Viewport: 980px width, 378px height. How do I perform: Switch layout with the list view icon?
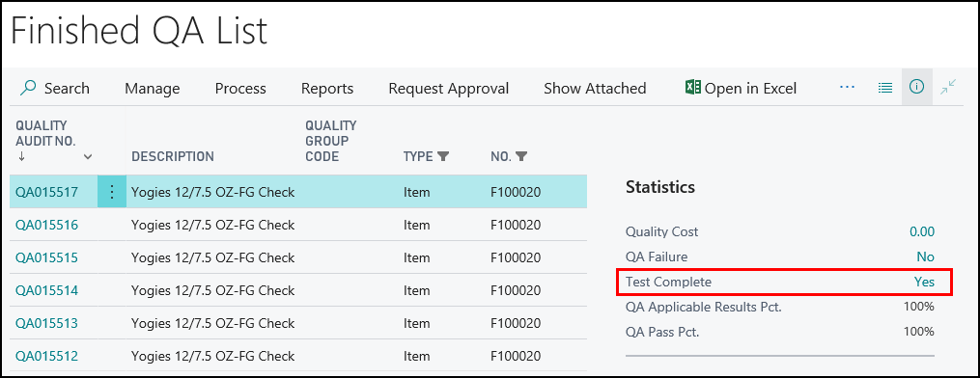pos(885,88)
